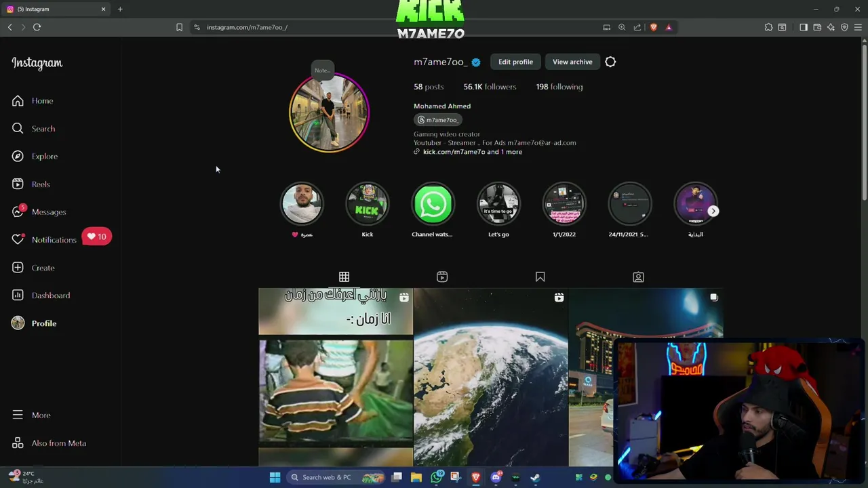Screen dimensions: 868x488
Task: Open the Threads m7ame7oo_ badge
Action: click(x=438, y=120)
